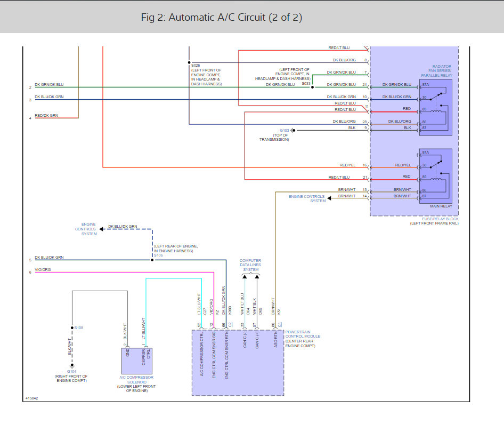
Task: Select the WHT/BLK wire label
Action: coord(255,307)
